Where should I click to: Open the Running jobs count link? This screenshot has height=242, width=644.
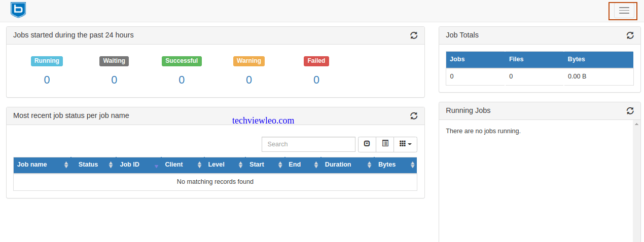[47, 80]
